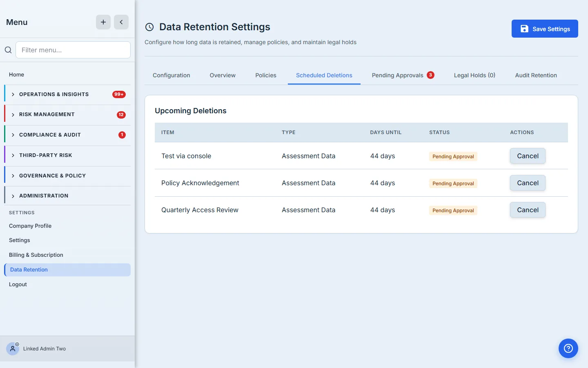Expand the Operations & Insights section
Image resolution: width=588 pixels, height=368 pixels.
pyautogui.click(x=68, y=94)
